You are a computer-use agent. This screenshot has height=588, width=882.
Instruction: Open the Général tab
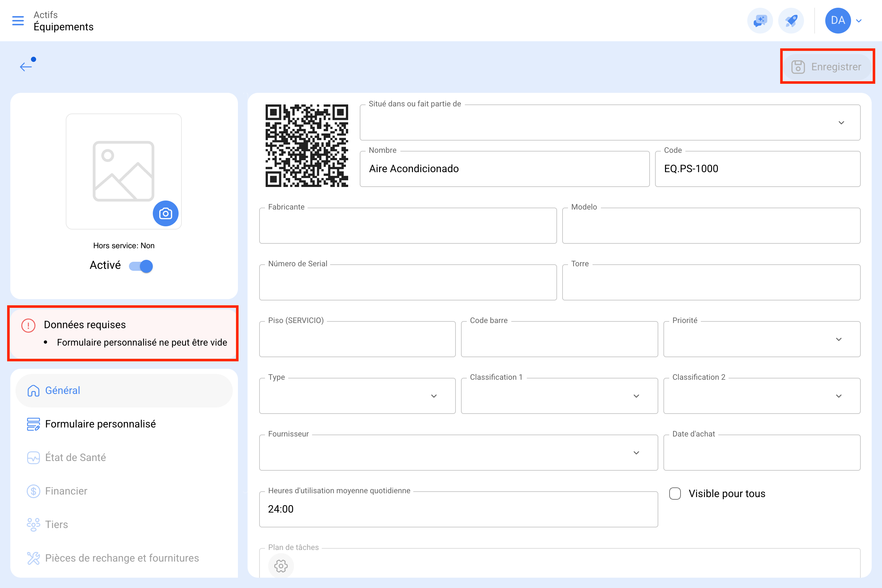[124, 390]
